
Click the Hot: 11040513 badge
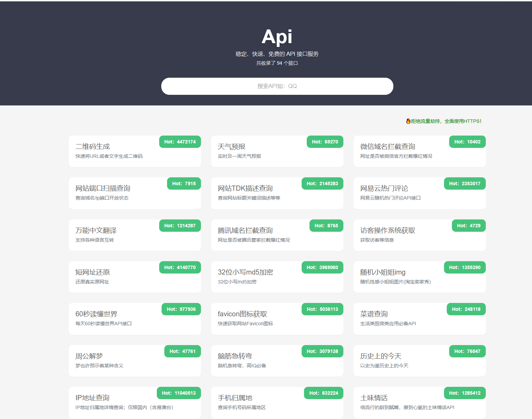(179, 393)
